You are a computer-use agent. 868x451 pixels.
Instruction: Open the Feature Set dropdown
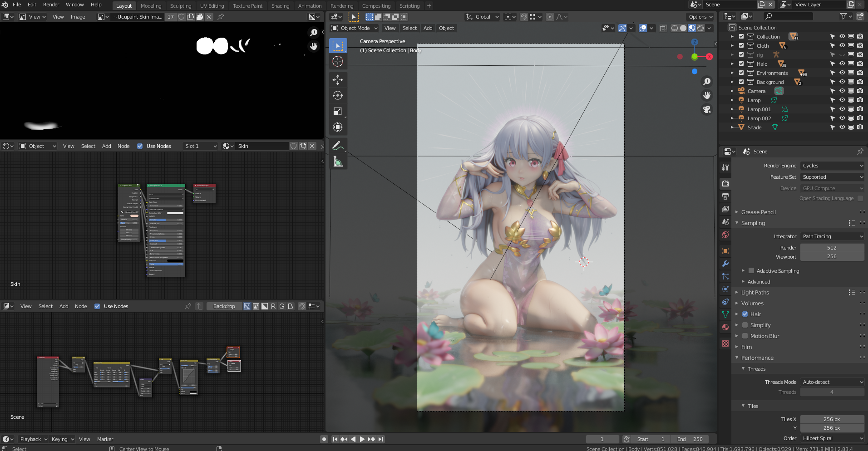pos(833,177)
